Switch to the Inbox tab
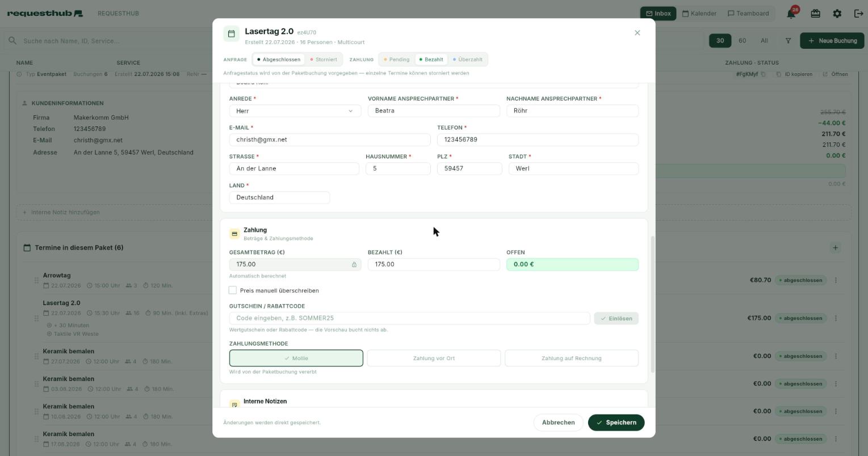Screen dimensions: 868x456 (659, 14)
